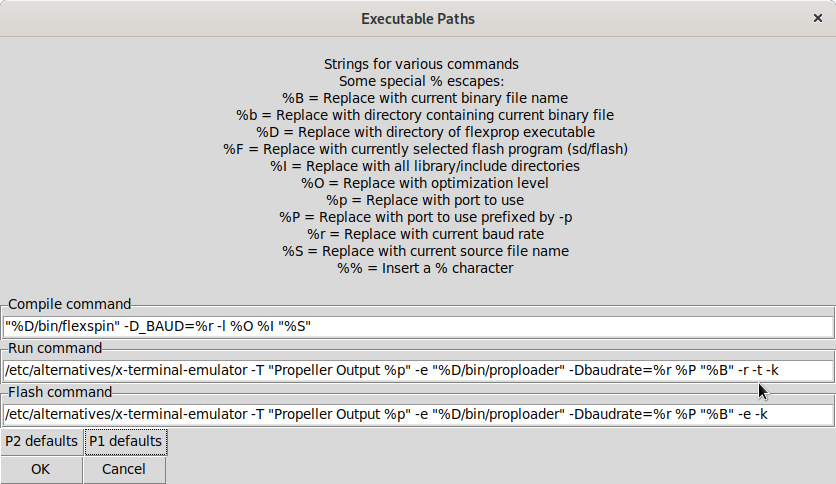
Task: Click the Flash command frame label
Action: click(x=60, y=392)
